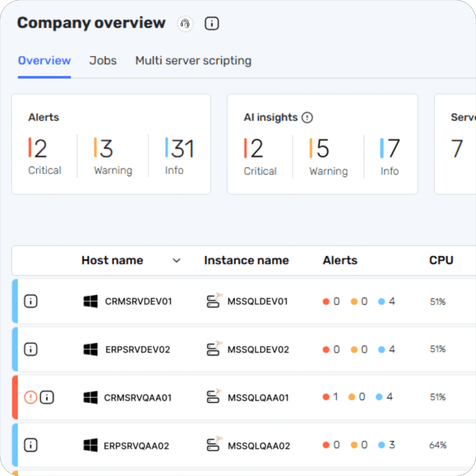
Task: Expand the Host name column sort chevron
Action: pos(176,261)
